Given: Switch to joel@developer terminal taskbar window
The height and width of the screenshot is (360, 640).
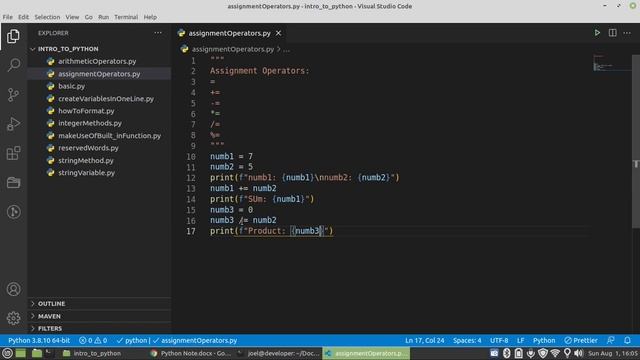Looking at the screenshot, I should pos(278,353).
